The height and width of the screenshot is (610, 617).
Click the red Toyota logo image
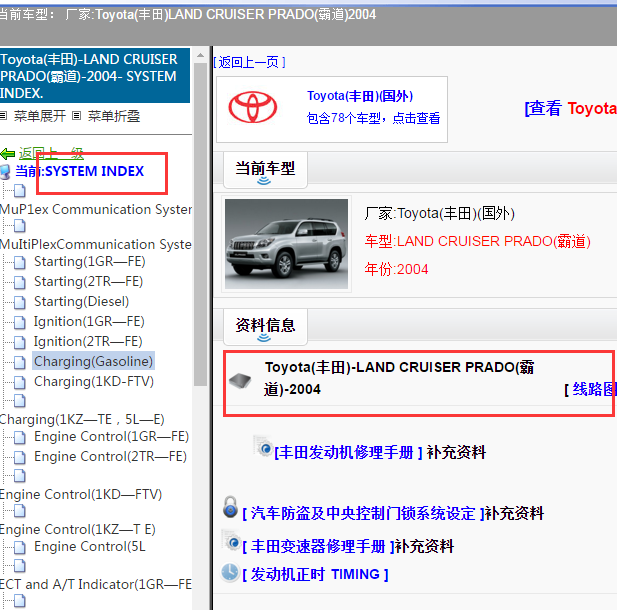coord(253,107)
